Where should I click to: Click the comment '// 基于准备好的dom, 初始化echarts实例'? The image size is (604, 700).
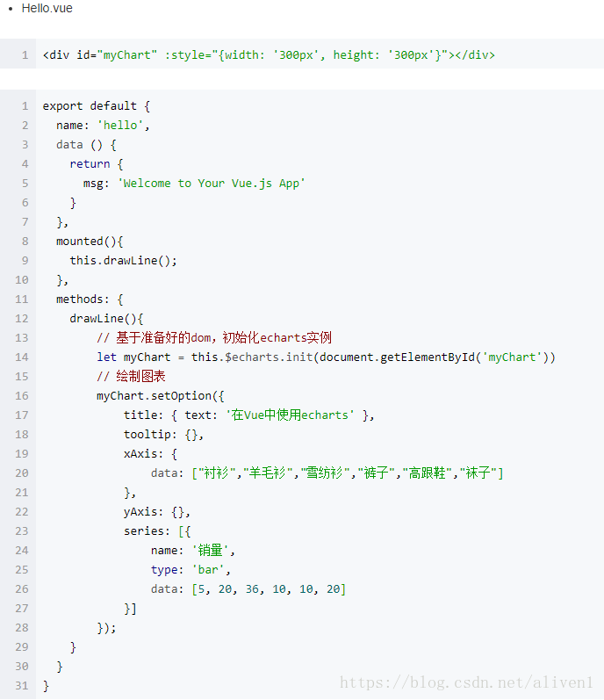[x=214, y=338]
